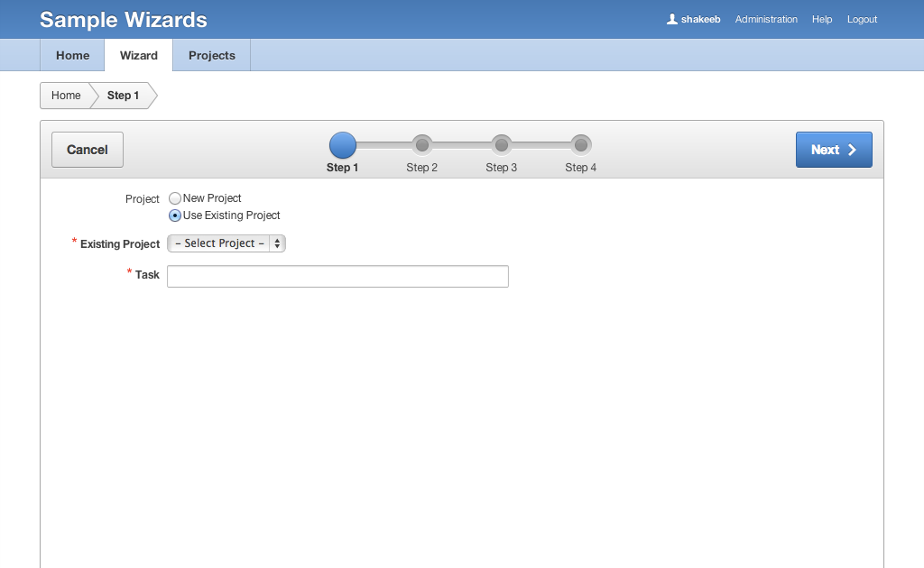
Task: Click the Home breadcrumb
Action: pos(66,96)
